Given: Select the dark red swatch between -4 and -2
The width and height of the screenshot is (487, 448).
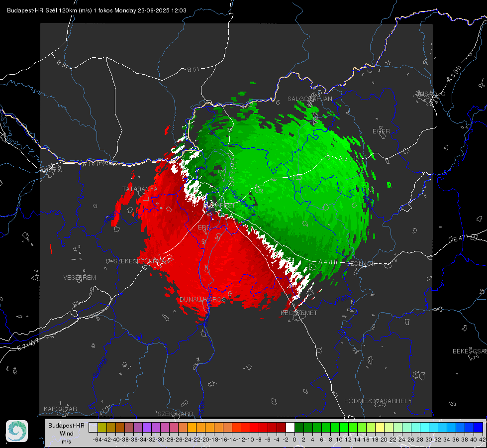Looking at the screenshot, I should pos(281,427).
